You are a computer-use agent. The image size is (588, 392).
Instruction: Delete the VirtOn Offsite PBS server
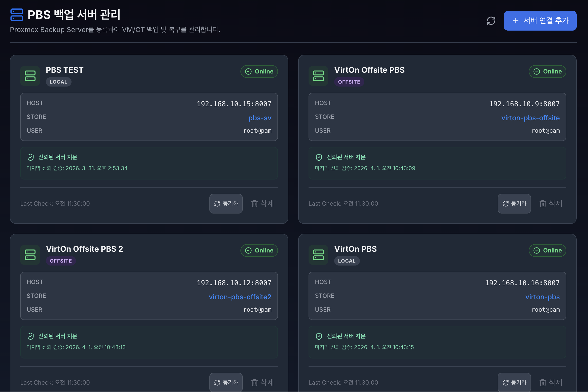pyautogui.click(x=551, y=203)
